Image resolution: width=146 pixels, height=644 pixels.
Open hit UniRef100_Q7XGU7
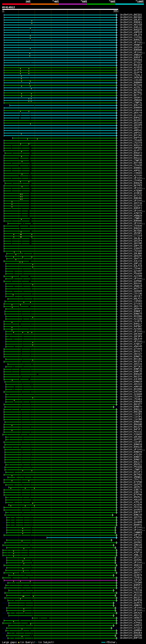pyautogui.click(x=131, y=63)
